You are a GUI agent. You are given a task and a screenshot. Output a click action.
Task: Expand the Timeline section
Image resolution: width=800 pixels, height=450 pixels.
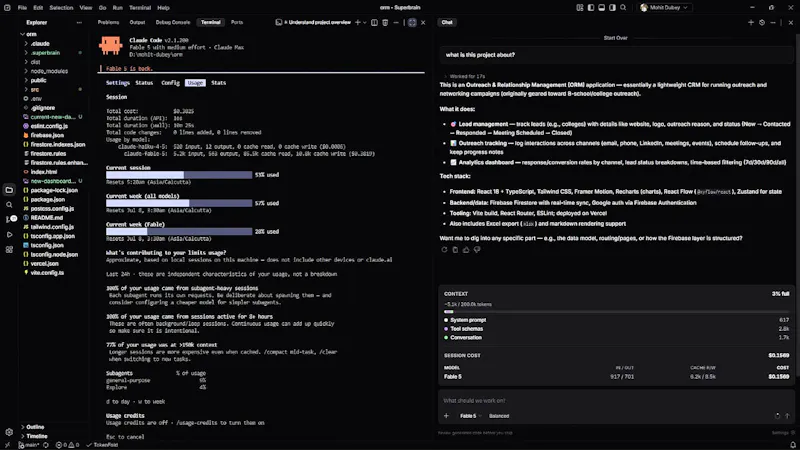(x=37, y=436)
